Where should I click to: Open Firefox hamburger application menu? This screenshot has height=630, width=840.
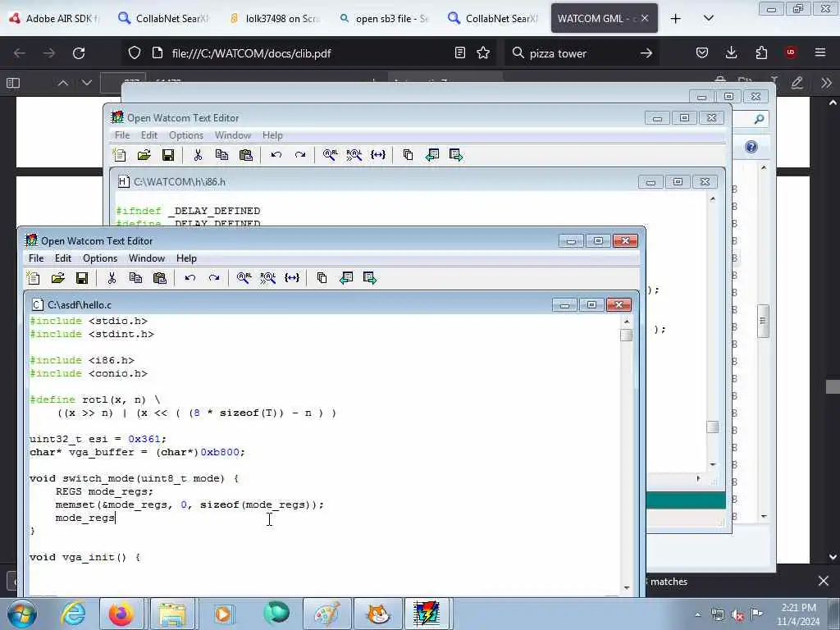[820, 52]
